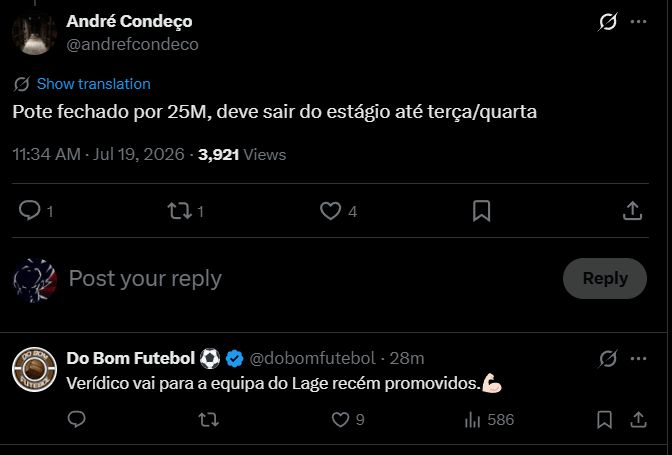Screen dimensions: 672x455
Task: Click the Reply button
Action: (x=605, y=278)
